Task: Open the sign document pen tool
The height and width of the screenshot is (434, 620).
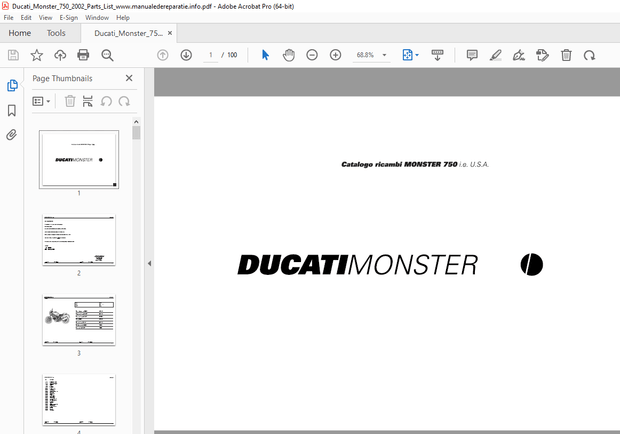Action: click(519, 55)
